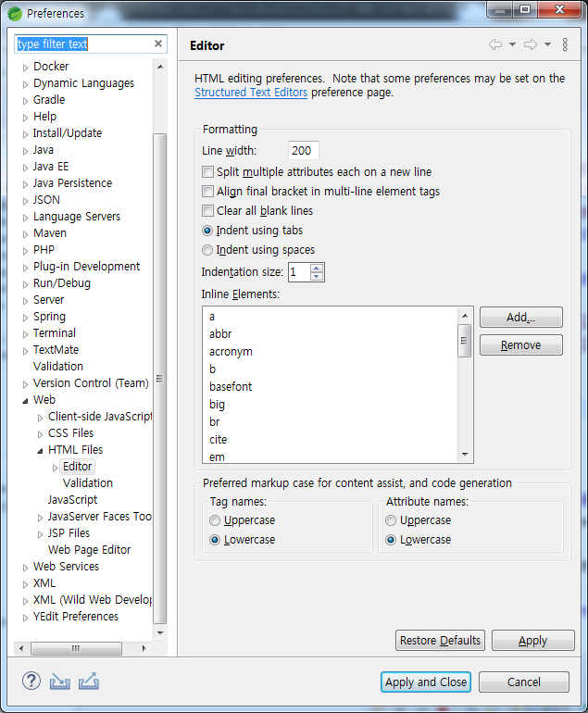Open Language Servers preferences
This screenshot has width=588, height=713.
pos(77,217)
